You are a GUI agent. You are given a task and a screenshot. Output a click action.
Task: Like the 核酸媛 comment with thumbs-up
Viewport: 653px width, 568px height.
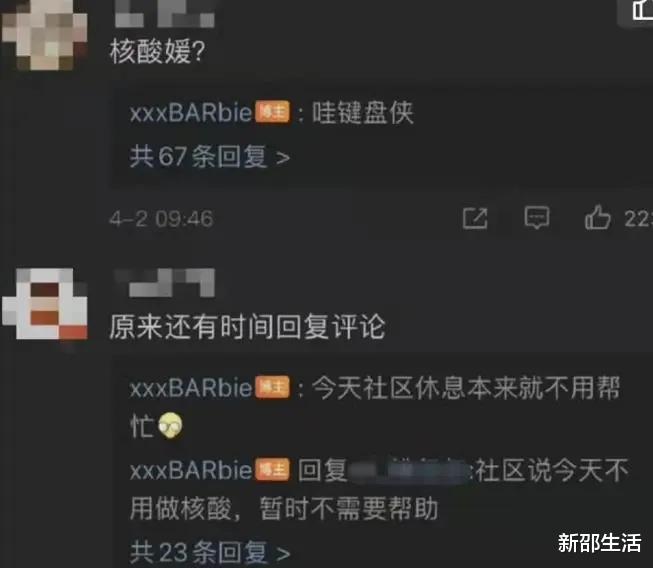pyautogui.click(x=598, y=217)
